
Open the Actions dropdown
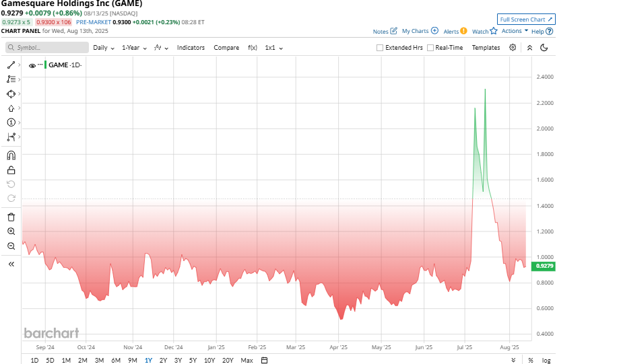pyautogui.click(x=515, y=31)
